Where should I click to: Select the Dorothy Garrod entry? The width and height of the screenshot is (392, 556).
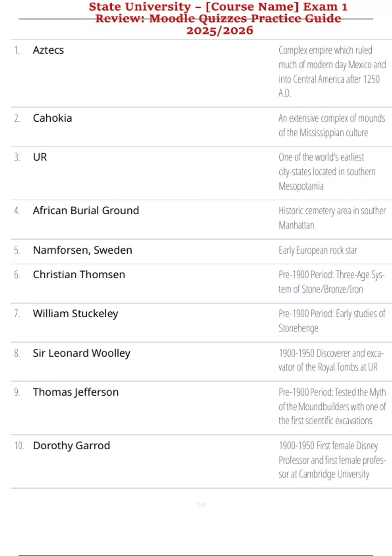(72, 445)
